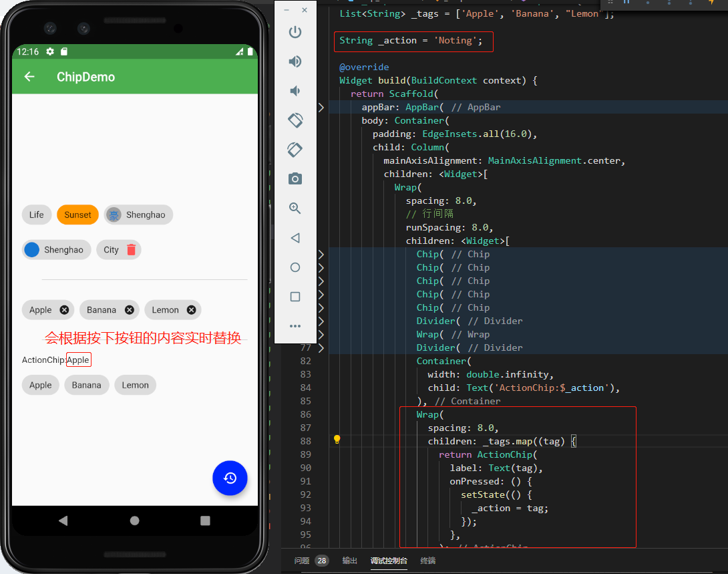728x574 pixels.
Task: Expand the folded Wrap code region
Action: click(x=321, y=334)
